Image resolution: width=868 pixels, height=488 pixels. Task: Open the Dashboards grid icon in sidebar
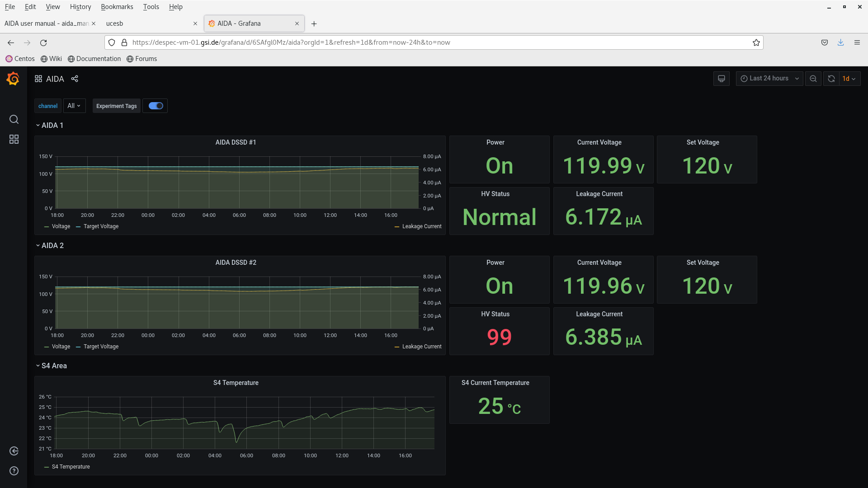[x=14, y=139]
